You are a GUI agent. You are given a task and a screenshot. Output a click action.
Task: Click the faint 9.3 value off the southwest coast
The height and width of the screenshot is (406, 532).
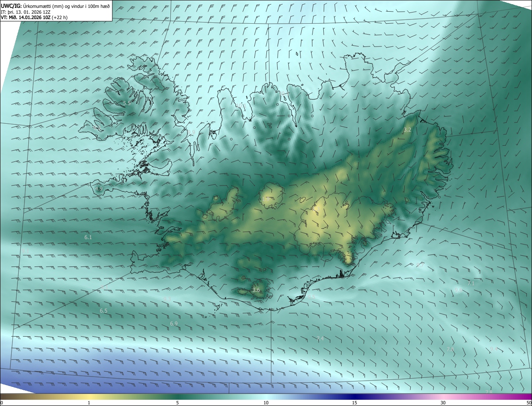(167, 299)
